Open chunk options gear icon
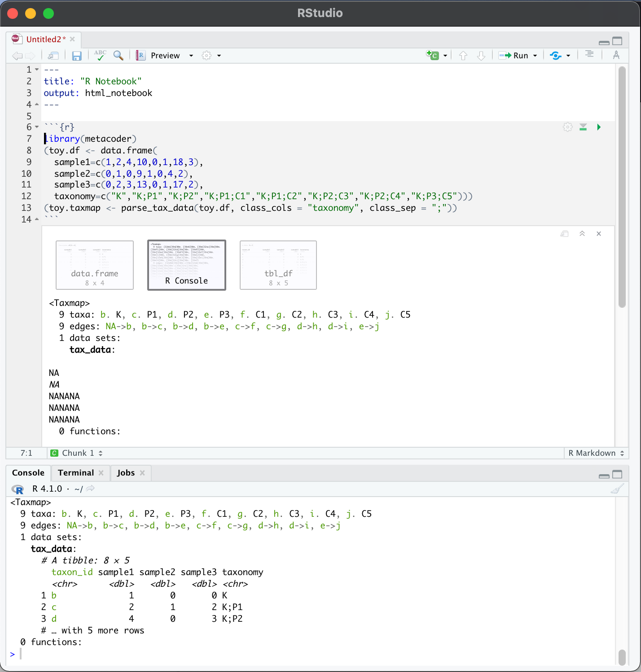 pos(568,127)
